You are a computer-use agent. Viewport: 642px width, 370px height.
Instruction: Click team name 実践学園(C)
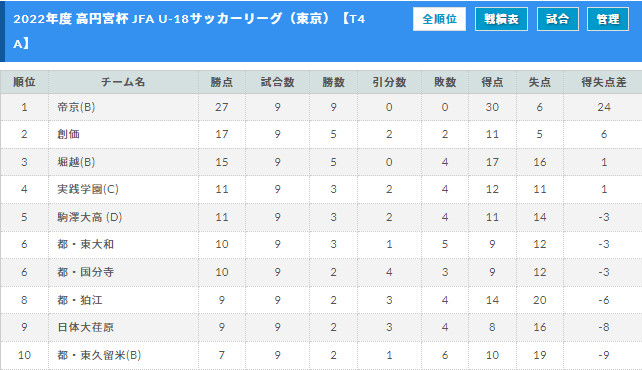coord(88,189)
